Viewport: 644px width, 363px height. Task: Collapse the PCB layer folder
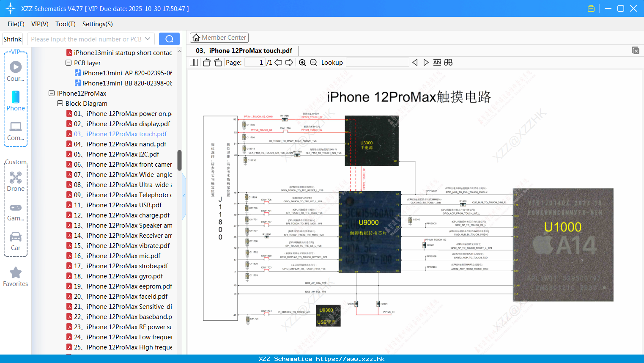(x=69, y=63)
